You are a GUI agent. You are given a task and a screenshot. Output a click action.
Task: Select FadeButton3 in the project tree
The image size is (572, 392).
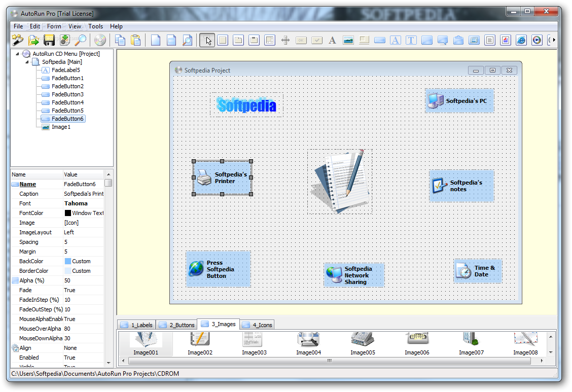(x=67, y=94)
